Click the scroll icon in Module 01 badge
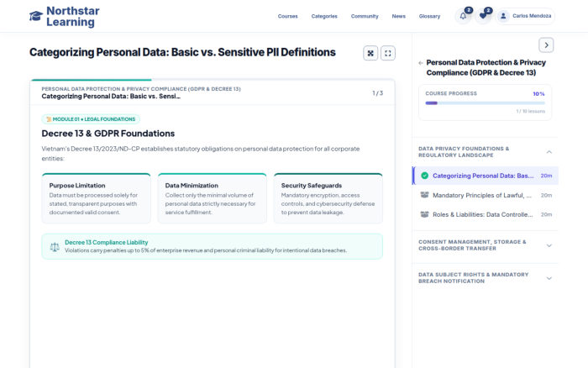The image size is (588, 368). pyautogui.click(x=49, y=119)
